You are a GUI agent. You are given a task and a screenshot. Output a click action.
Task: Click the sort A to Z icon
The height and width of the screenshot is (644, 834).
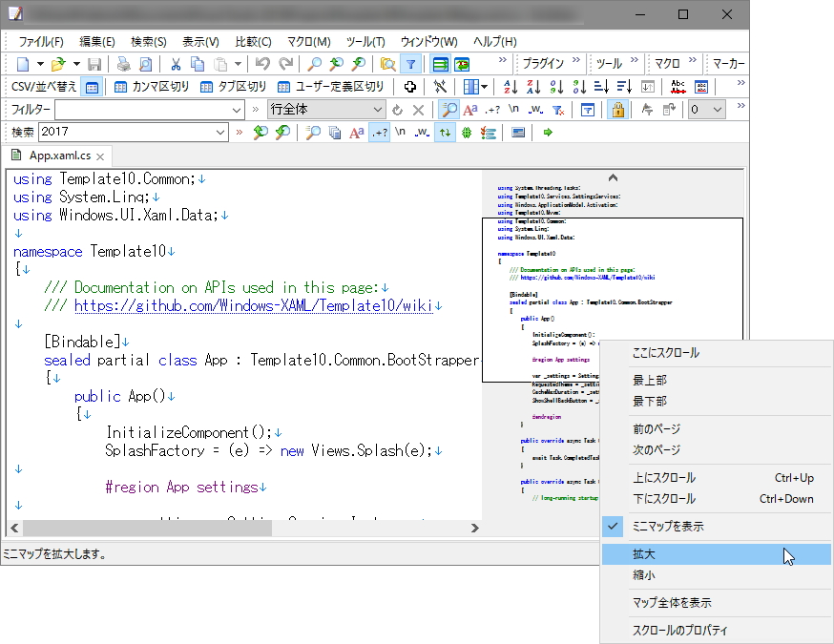(x=511, y=86)
